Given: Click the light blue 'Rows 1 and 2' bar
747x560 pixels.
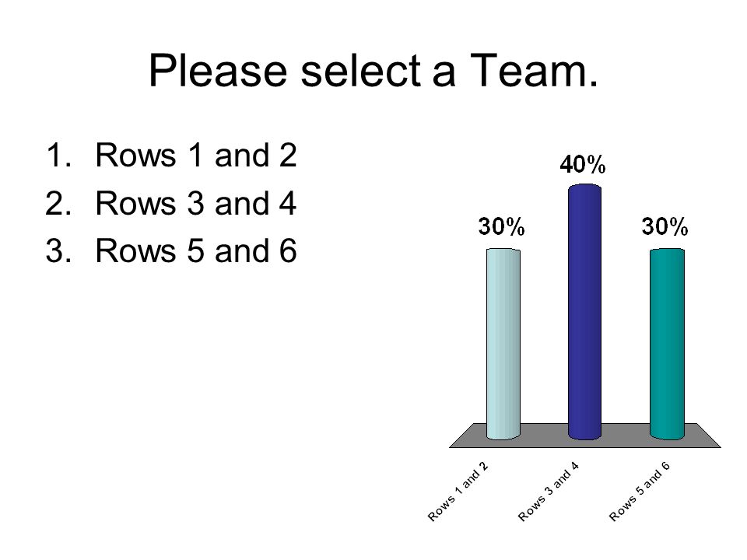Looking at the screenshot, I should (503, 343).
